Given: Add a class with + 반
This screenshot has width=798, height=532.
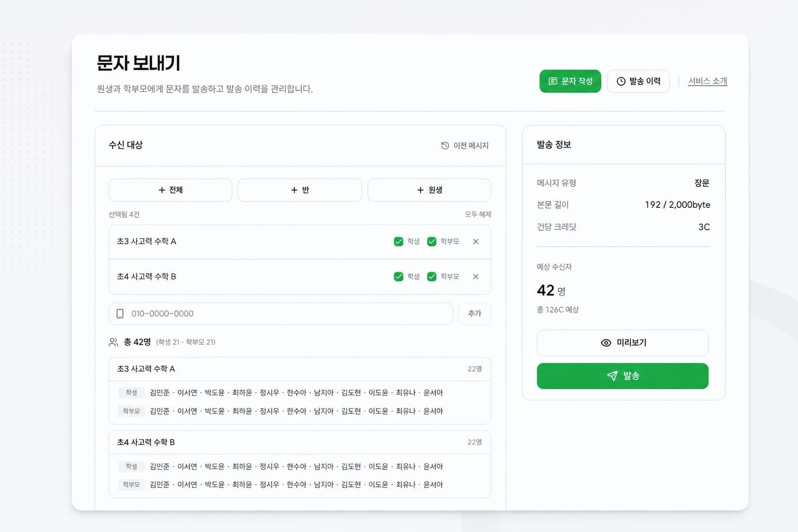Looking at the screenshot, I should (x=300, y=190).
